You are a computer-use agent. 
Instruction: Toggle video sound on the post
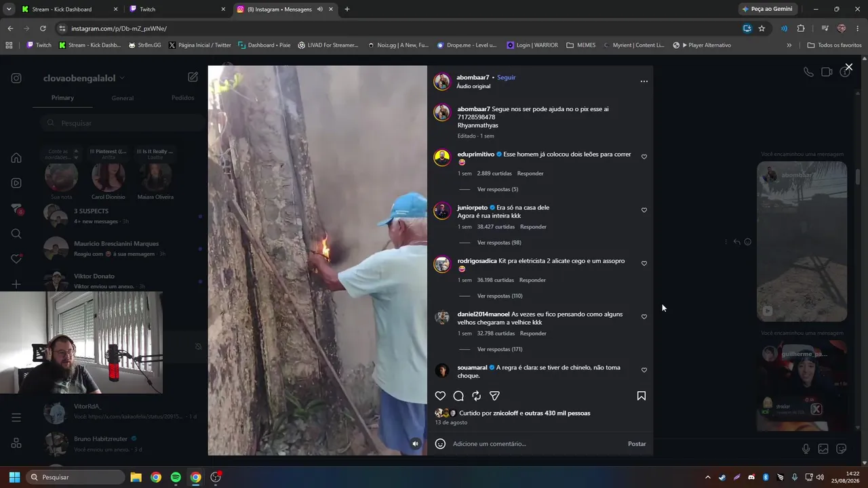coord(416,444)
